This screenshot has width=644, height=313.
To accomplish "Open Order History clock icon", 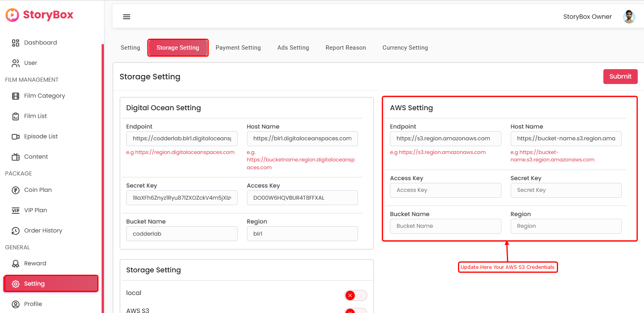I will point(16,231).
